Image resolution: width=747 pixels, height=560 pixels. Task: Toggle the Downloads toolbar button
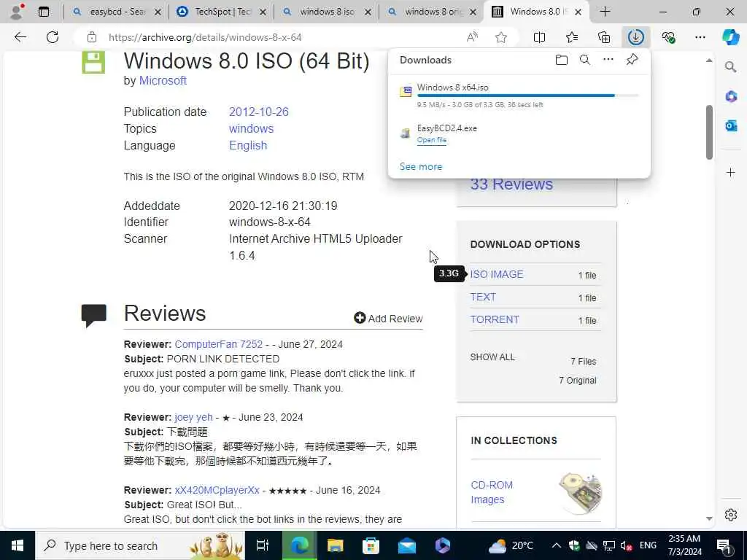point(636,37)
